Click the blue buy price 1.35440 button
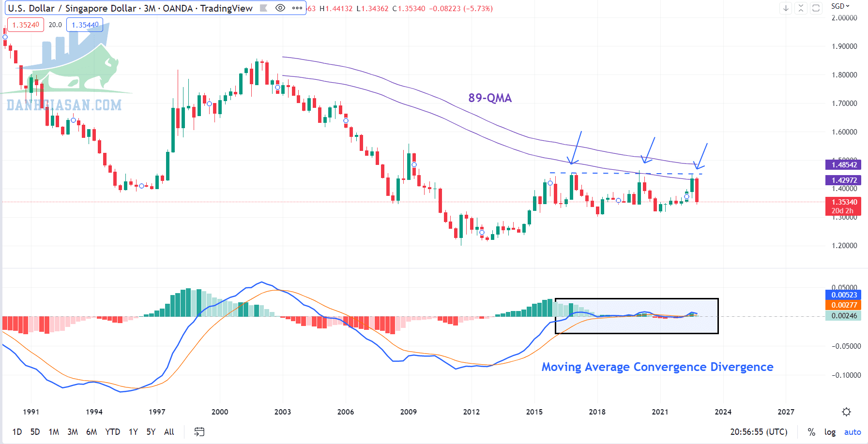Viewport: 868px width, 444px height. point(85,25)
